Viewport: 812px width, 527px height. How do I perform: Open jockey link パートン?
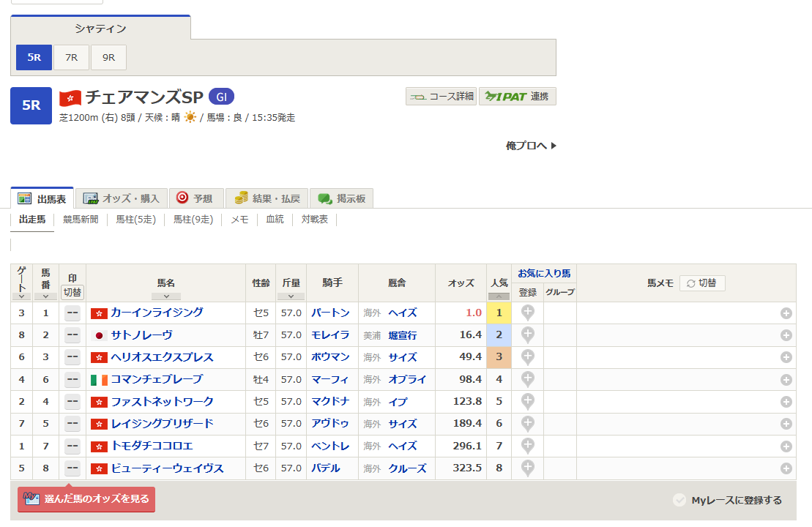330,313
